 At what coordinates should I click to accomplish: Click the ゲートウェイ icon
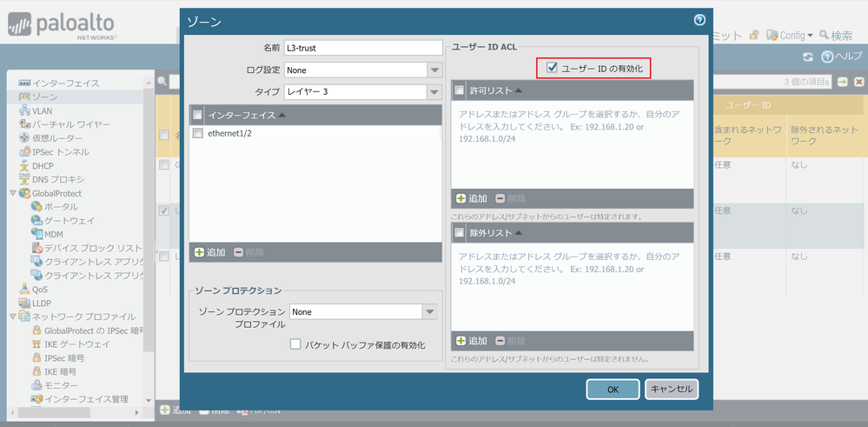pyautogui.click(x=36, y=220)
